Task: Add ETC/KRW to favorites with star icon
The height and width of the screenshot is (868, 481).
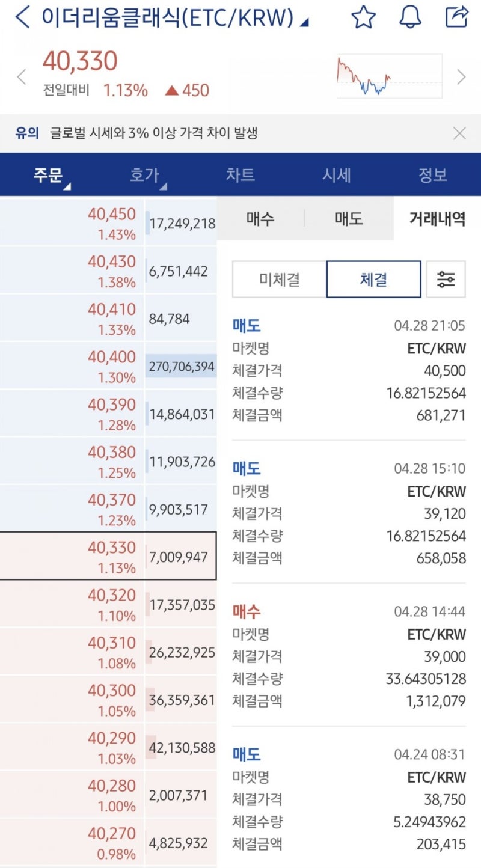Action: tap(364, 19)
